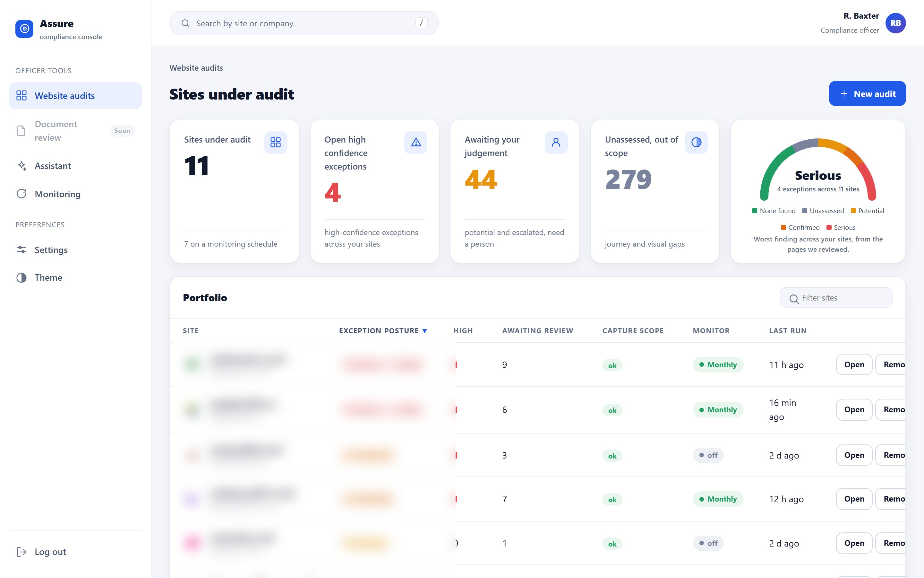This screenshot has width=924, height=578.
Task: Click the Serious gauge chart
Action: click(818, 169)
